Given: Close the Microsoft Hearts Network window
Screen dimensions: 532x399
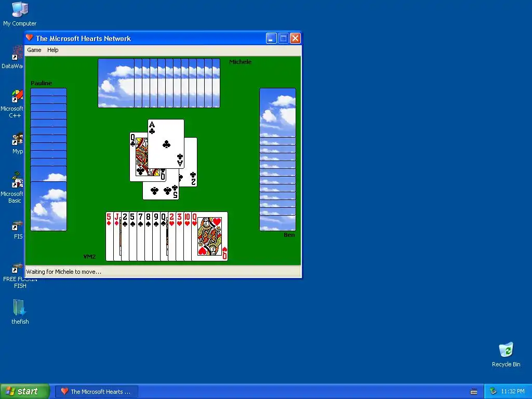Looking at the screenshot, I should [295, 38].
